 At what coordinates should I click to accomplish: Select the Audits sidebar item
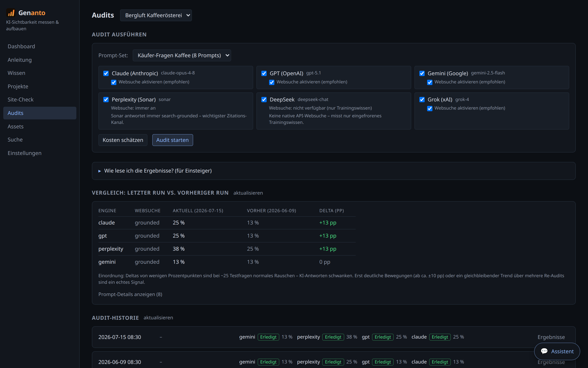pyautogui.click(x=40, y=113)
